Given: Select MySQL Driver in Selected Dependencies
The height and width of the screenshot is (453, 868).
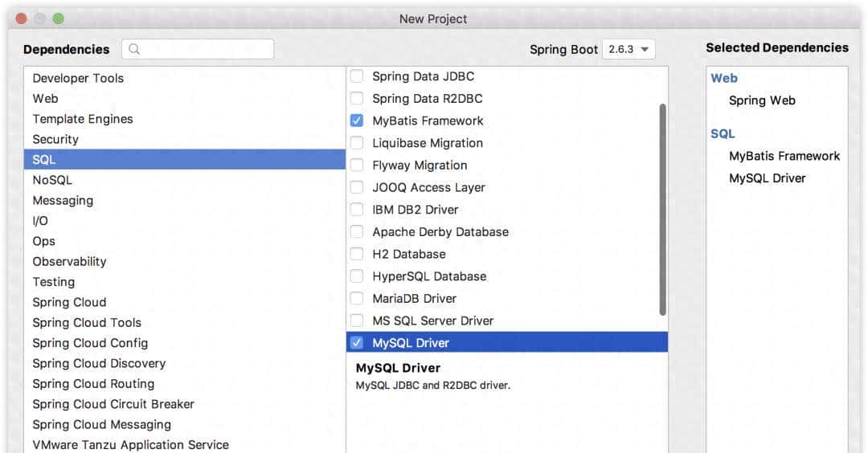Looking at the screenshot, I should click(x=767, y=178).
